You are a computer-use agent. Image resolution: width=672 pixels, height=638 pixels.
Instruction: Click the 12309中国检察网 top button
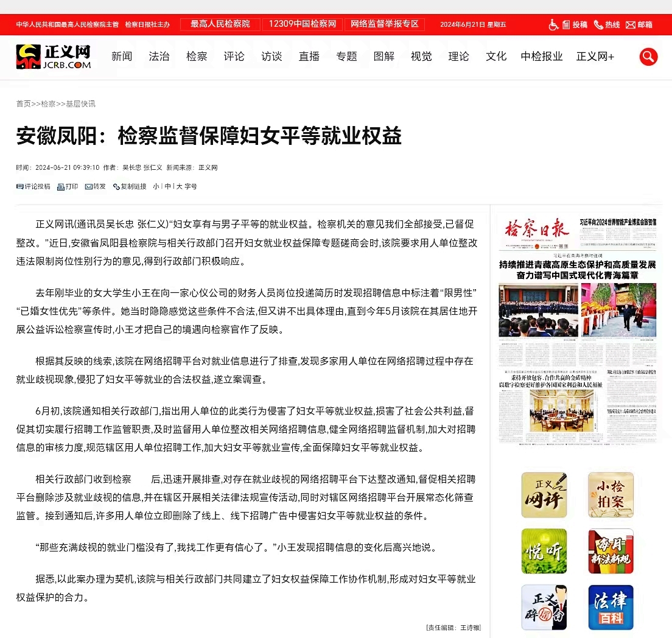click(x=303, y=24)
